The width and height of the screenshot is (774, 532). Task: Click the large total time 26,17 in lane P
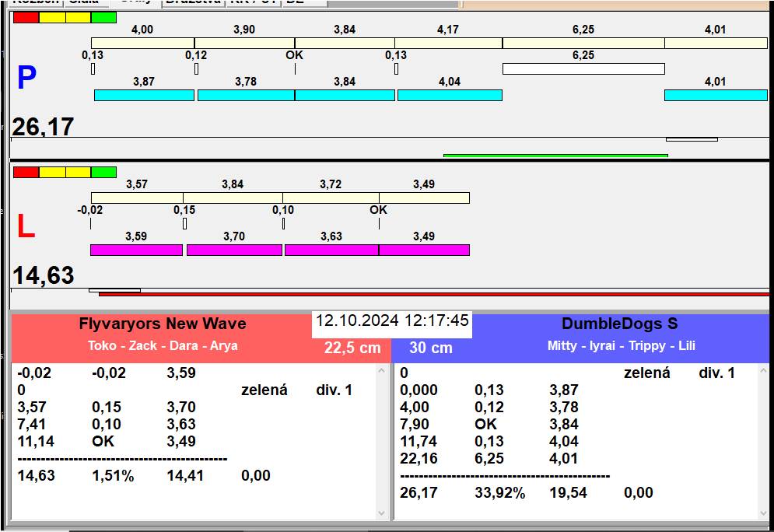click(43, 127)
